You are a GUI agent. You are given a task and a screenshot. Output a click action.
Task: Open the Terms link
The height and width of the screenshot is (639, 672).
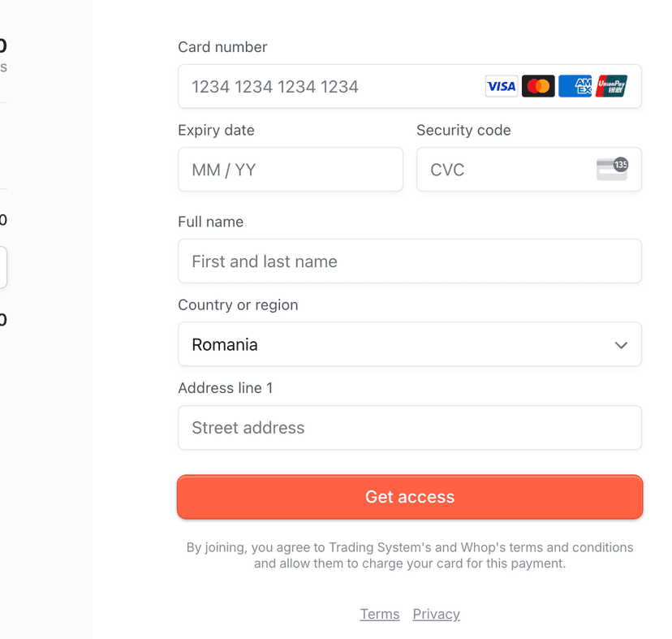(x=380, y=614)
